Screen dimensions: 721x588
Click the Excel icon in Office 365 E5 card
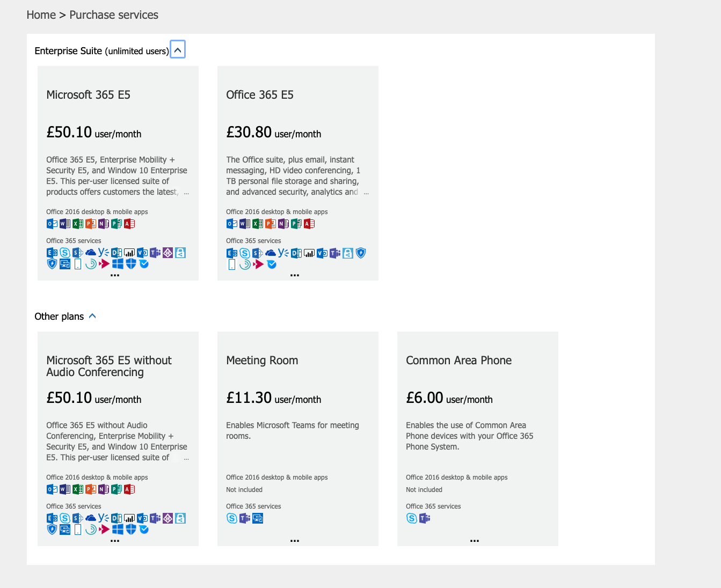point(258,224)
